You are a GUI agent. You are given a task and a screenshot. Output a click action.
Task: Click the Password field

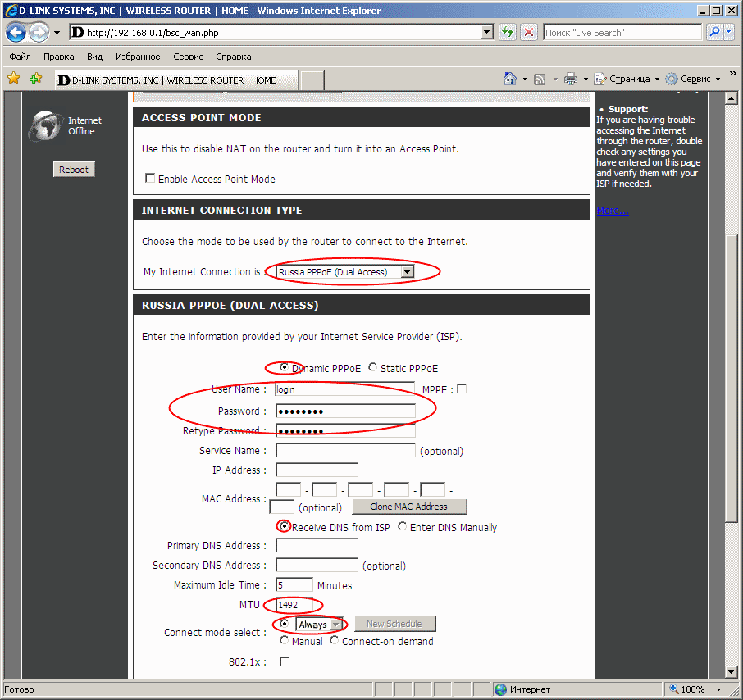tap(345, 411)
